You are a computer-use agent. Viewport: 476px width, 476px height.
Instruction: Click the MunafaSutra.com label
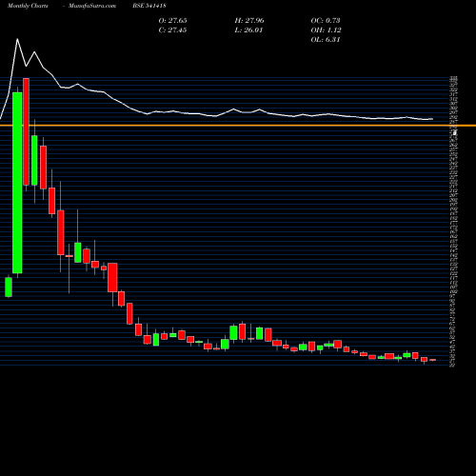pos(92,6)
